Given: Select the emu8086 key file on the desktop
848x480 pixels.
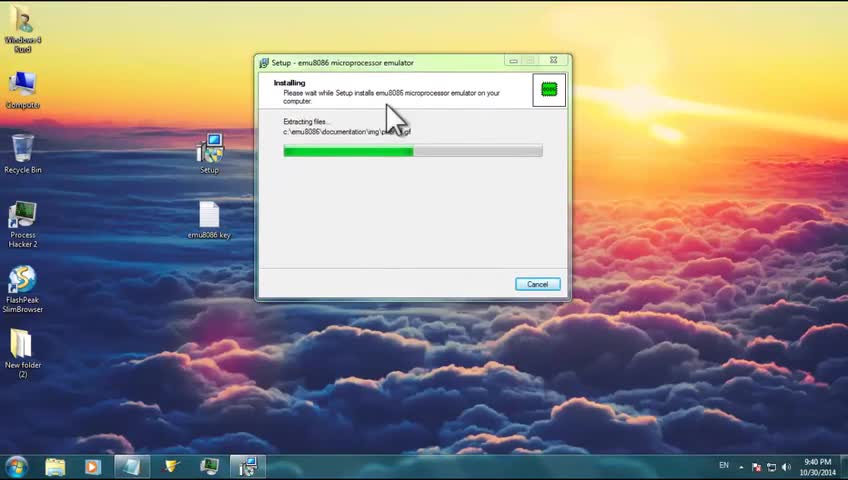Looking at the screenshot, I should [x=209, y=220].
